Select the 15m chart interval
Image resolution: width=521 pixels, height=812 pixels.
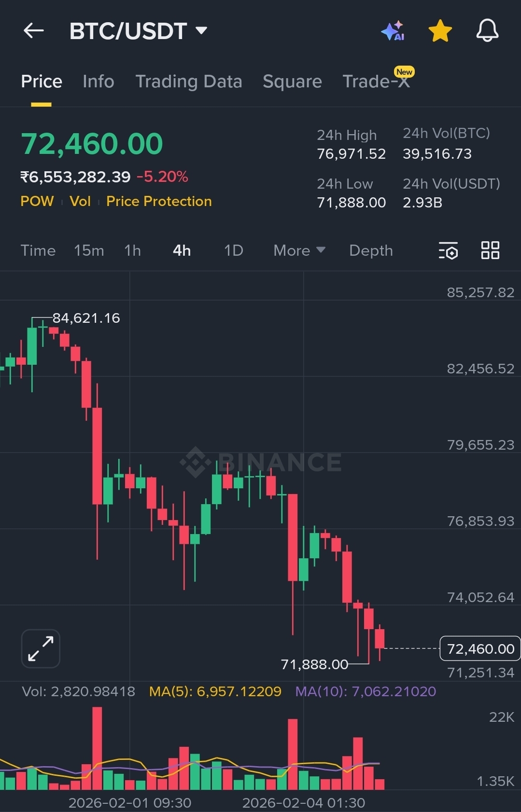(89, 250)
